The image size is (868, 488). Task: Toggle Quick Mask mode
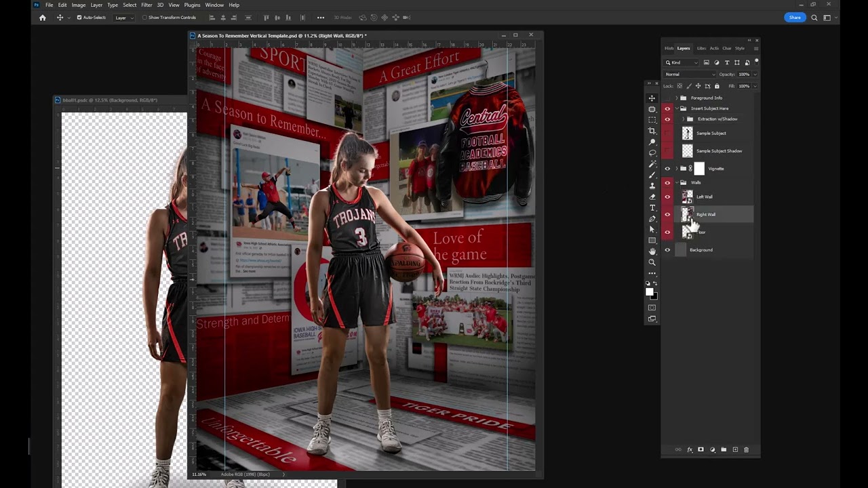[x=652, y=307]
